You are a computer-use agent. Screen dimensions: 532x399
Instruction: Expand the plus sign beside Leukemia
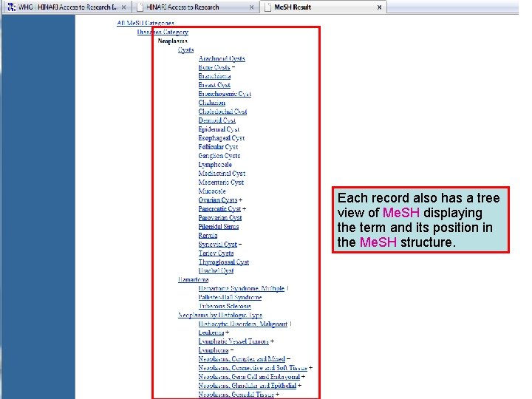click(x=228, y=332)
